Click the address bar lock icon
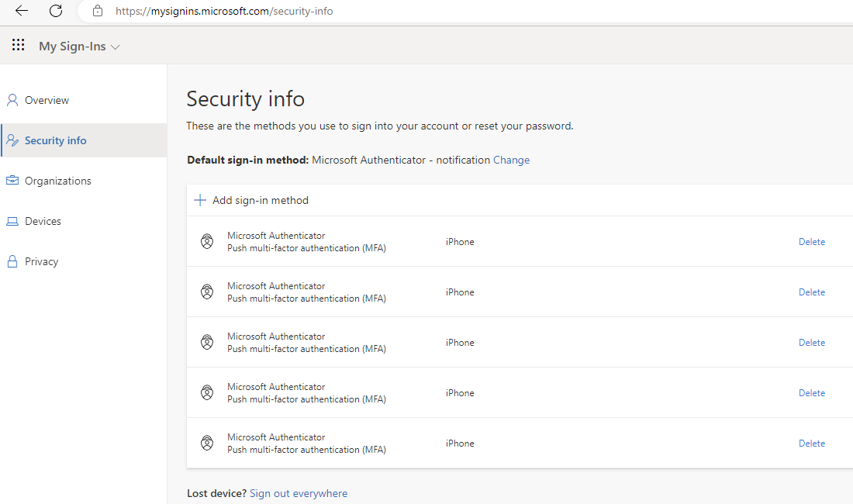 coord(98,11)
